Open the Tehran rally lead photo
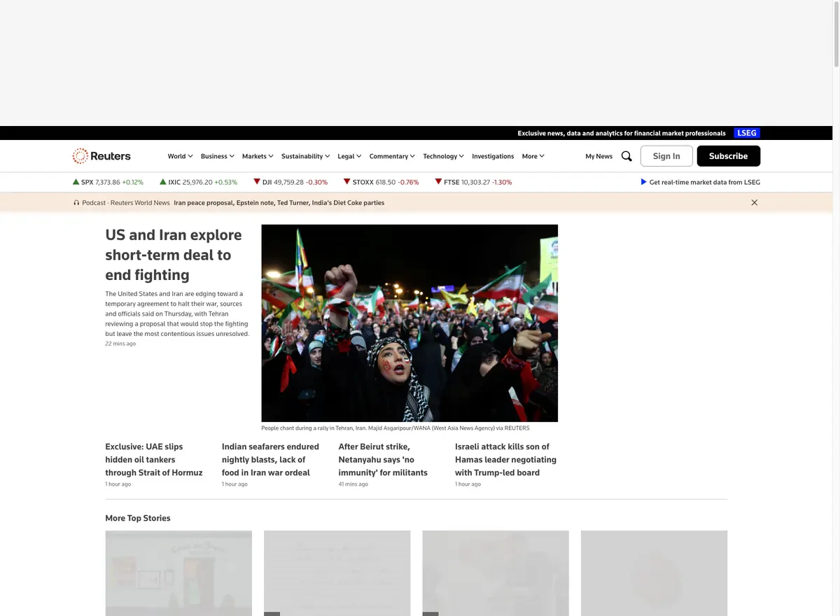 pyautogui.click(x=409, y=323)
